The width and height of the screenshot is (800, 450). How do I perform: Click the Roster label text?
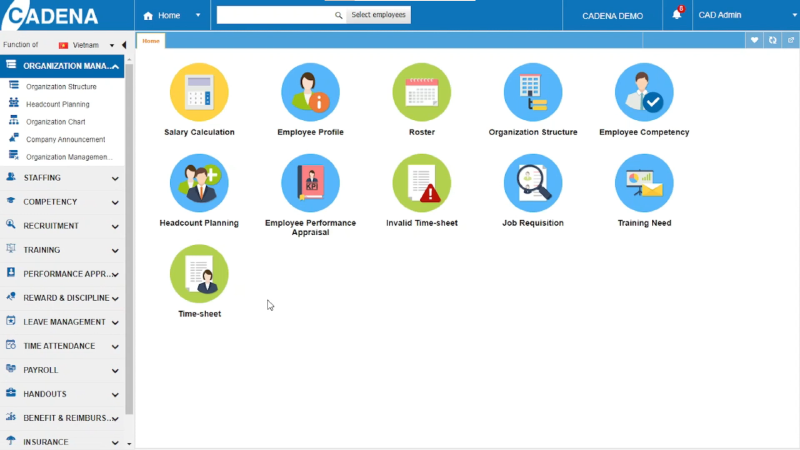click(x=421, y=132)
